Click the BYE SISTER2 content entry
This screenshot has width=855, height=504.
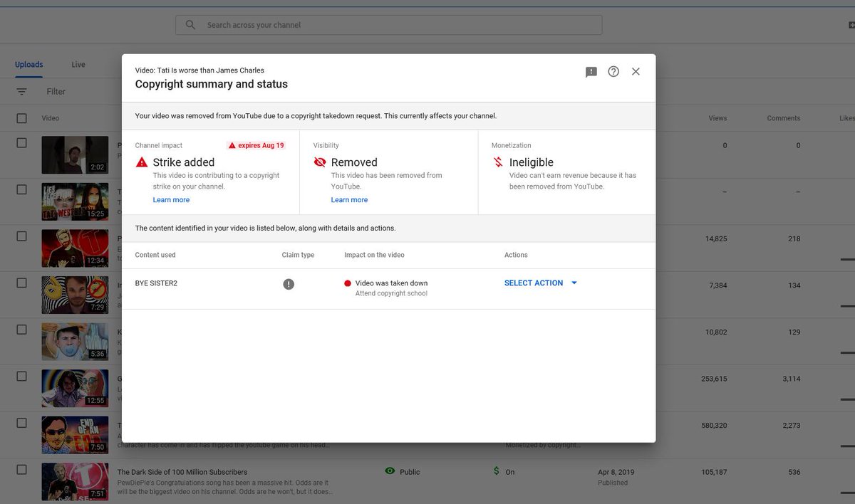pos(156,283)
